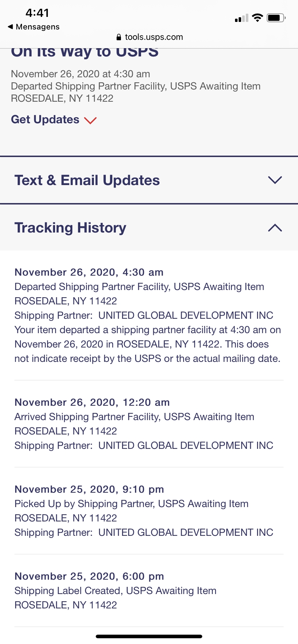Expand Text & Email Updates with its chevron

pyautogui.click(x=275, y=180)
